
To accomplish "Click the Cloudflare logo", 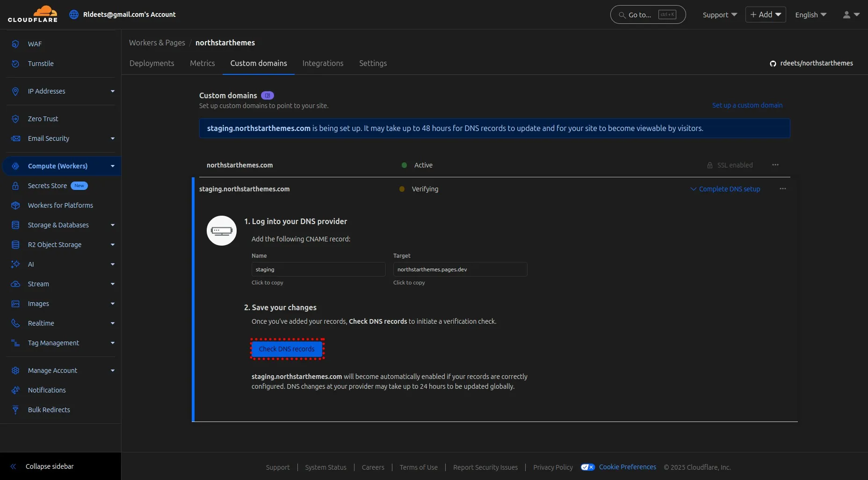I will [x=33, y=14].
